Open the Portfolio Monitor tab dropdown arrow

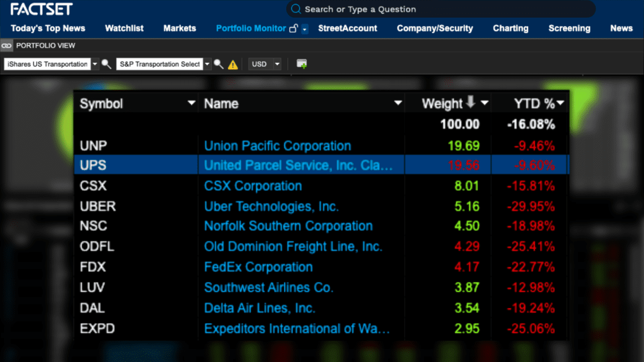(304, 29)
